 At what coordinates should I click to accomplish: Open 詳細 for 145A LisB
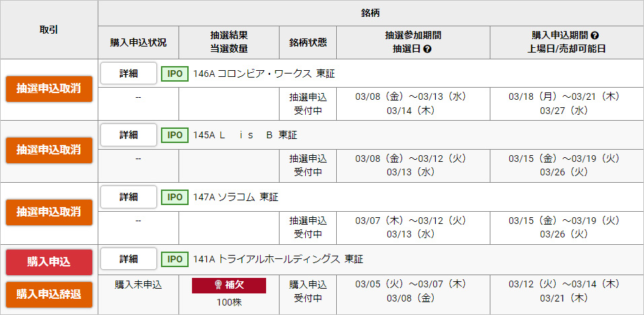coord(129,136)
